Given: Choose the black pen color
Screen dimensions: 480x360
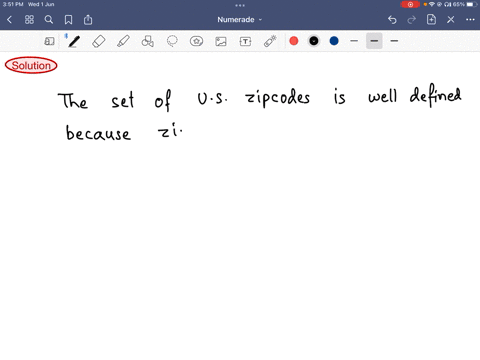Looking at the screenshot, I should (314, 41).
